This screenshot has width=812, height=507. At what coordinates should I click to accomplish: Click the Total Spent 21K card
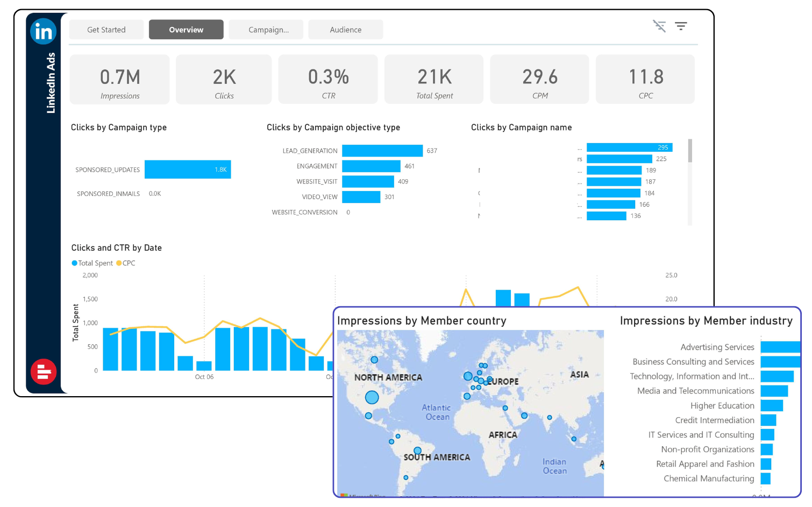pyautogui.click(x=434, y=80)
